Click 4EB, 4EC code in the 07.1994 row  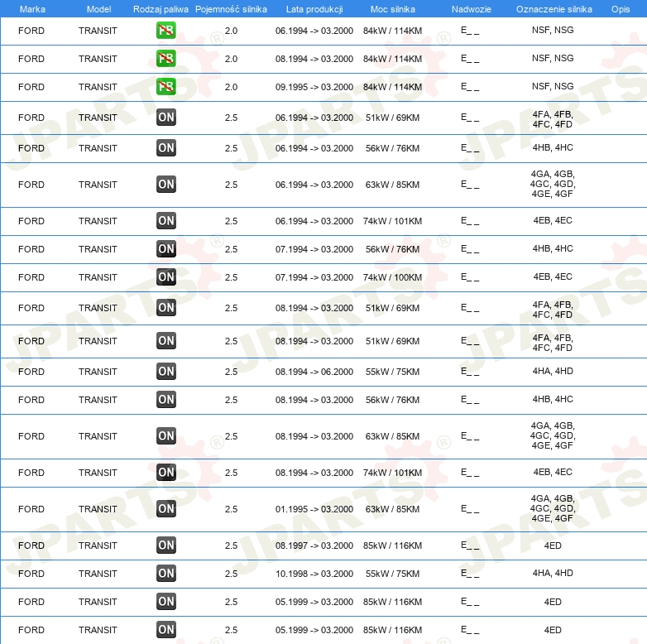coord(553,276)
